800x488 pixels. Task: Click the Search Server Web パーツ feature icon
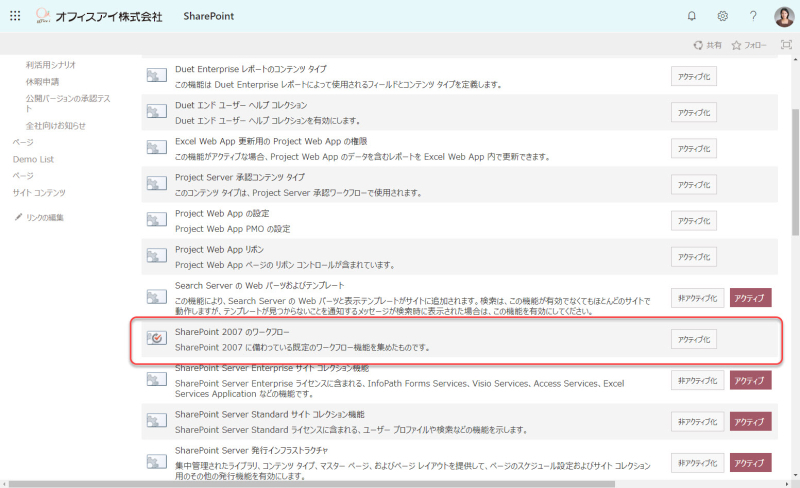click(157, 297)
